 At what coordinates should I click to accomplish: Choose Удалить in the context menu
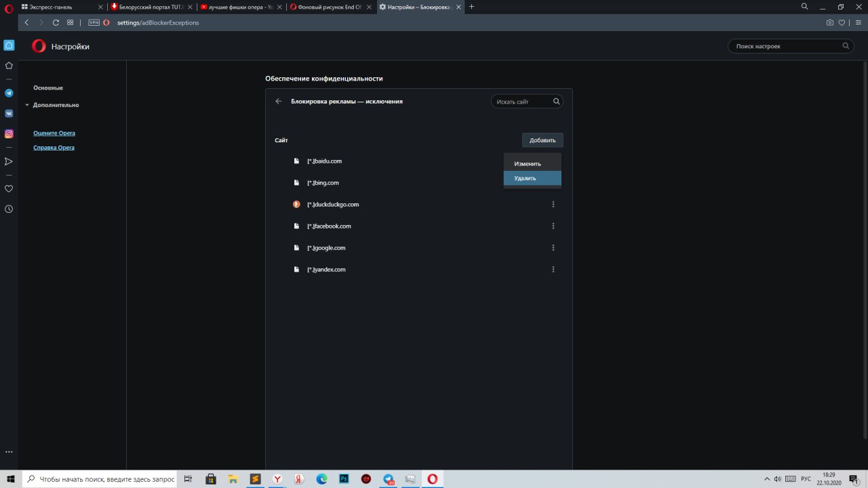pyautogui.click(x=532, y=178)
